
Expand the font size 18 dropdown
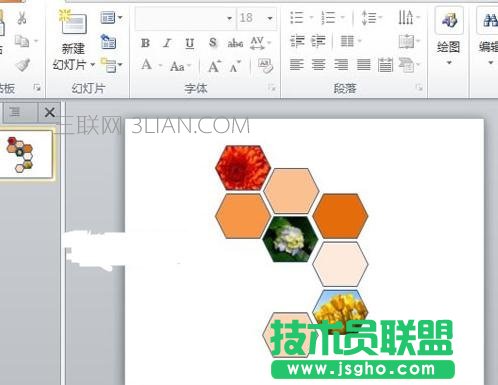270,18
